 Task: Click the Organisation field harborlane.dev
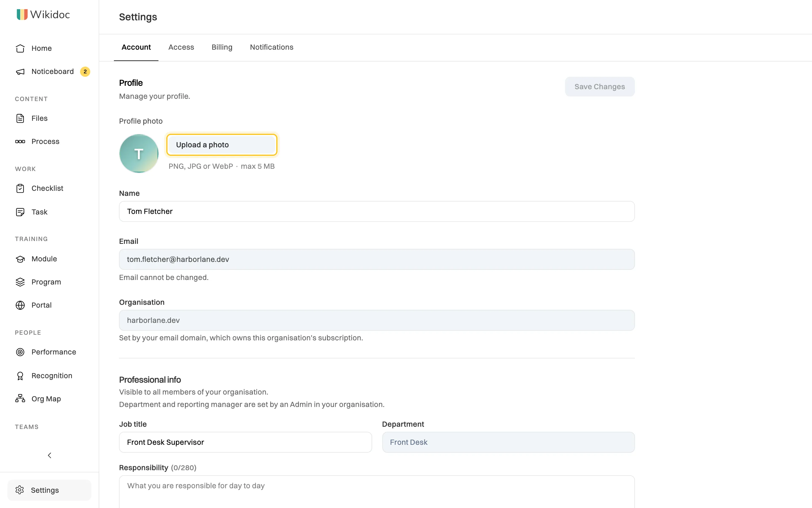click(377, 320)
